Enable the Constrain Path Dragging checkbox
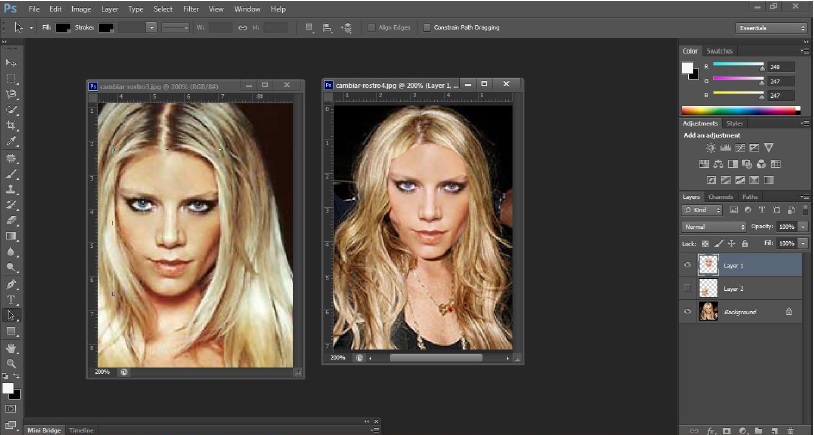The width and height of the screenshot is (814, 435). (428, 27)
